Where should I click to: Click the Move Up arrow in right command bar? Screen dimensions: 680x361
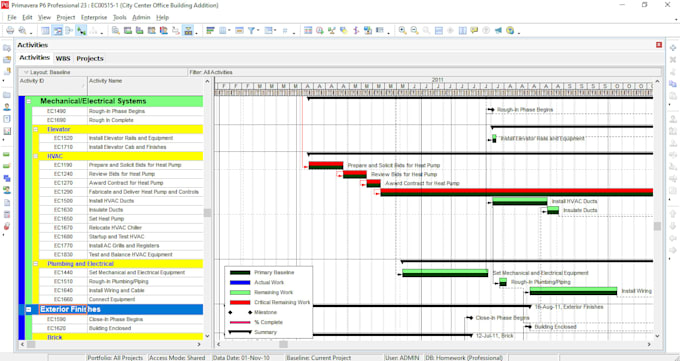(x=673, y=214)
